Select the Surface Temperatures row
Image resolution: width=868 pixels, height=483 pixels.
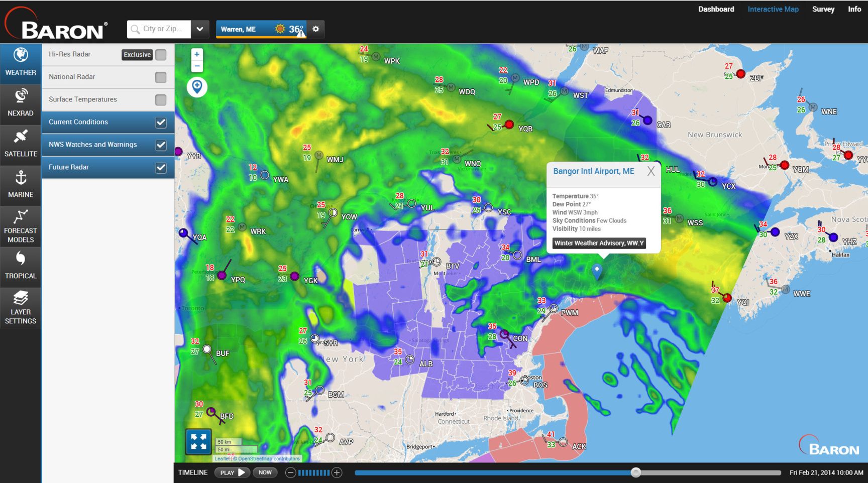(x=108, y=100)
